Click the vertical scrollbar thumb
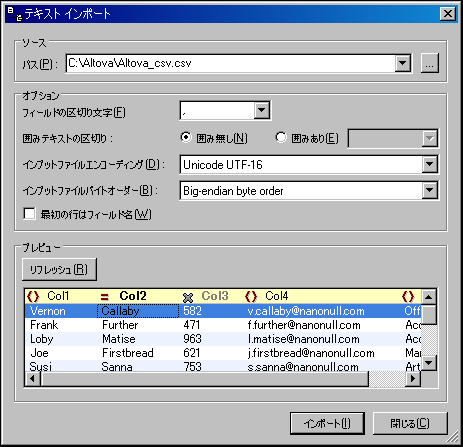Screen dimensions: 463x447 click(429, 314)
